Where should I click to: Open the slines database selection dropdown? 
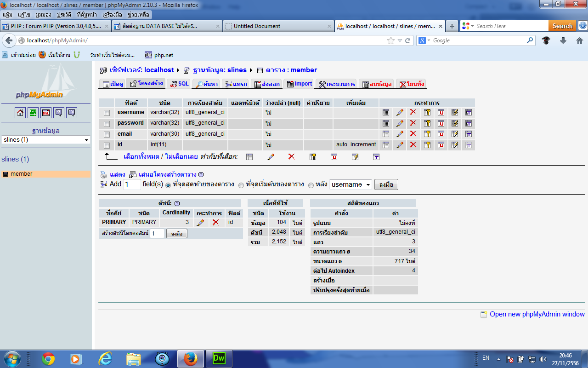point(45,139)
